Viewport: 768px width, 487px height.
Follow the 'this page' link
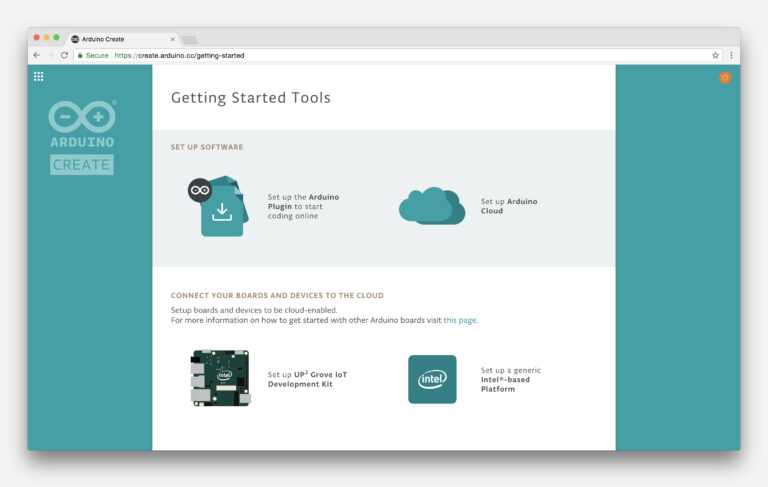pos(460,320)
